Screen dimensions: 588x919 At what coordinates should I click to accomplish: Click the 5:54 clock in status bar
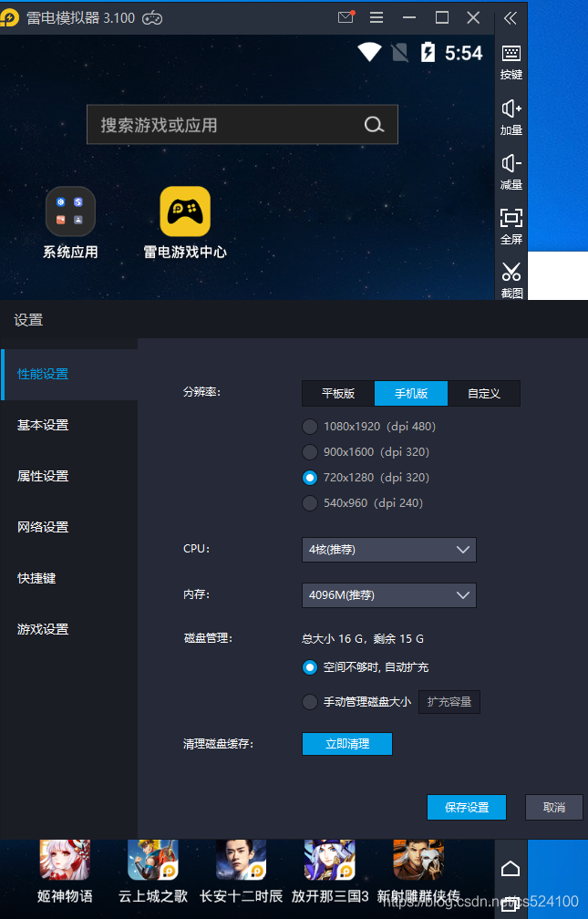tap(463, 53)
